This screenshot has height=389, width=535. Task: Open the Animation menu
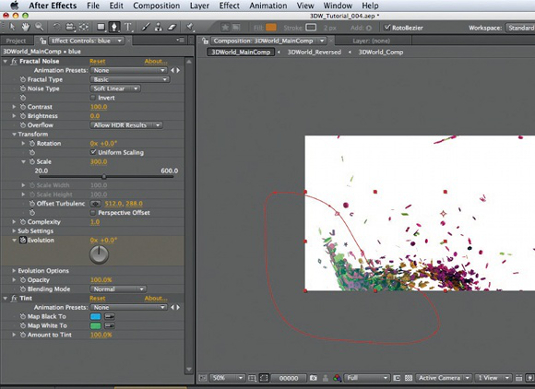(268, 6)
